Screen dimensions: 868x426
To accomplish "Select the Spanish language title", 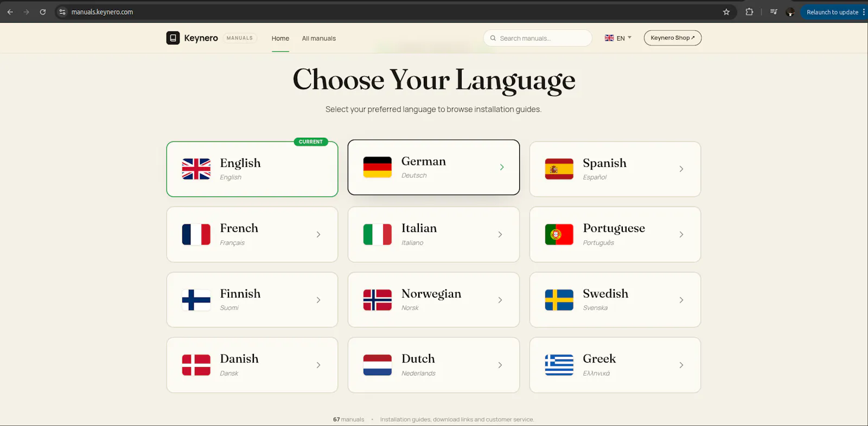I will click(604, 163).
